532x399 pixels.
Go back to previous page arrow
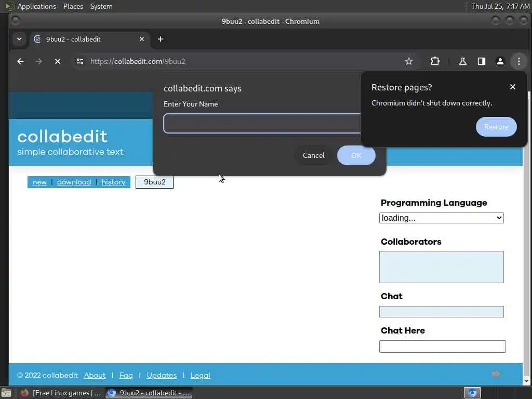click(x=20, y=61)
